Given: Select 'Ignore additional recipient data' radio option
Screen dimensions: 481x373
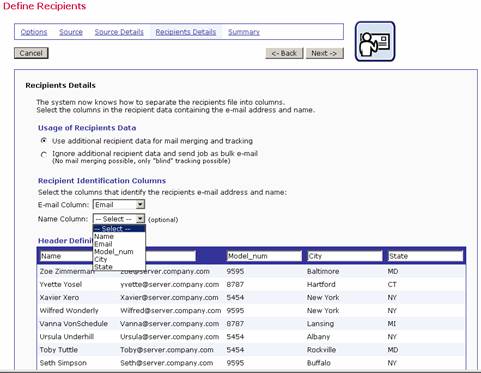Looking at the screenshot, I should tap(44, 155).
